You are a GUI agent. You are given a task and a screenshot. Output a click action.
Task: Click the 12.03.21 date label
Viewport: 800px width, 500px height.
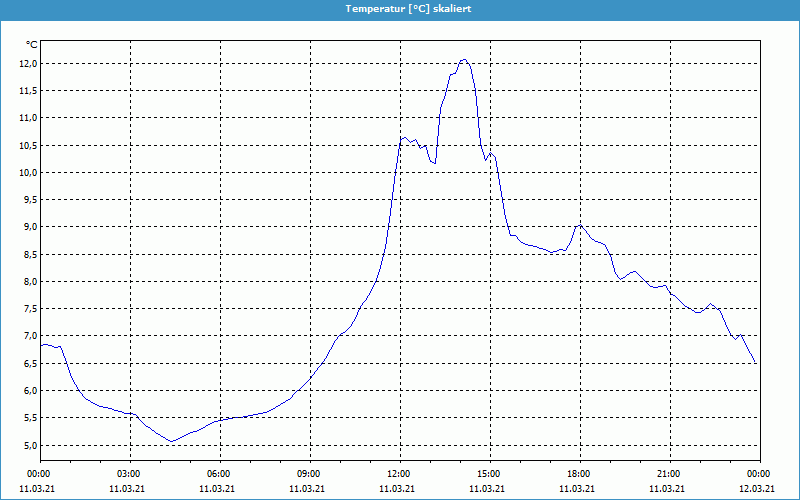pyautogui.click(x=758, y=489)
